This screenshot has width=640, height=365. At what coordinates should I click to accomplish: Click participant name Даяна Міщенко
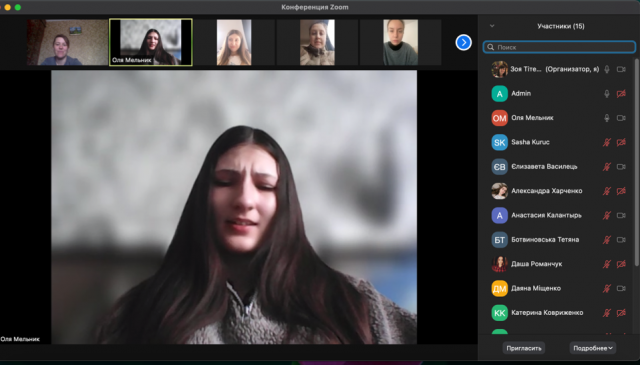536,289
